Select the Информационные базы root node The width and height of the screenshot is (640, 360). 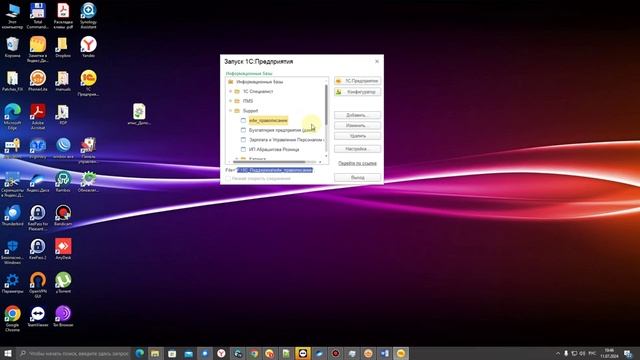coord(259,82)
